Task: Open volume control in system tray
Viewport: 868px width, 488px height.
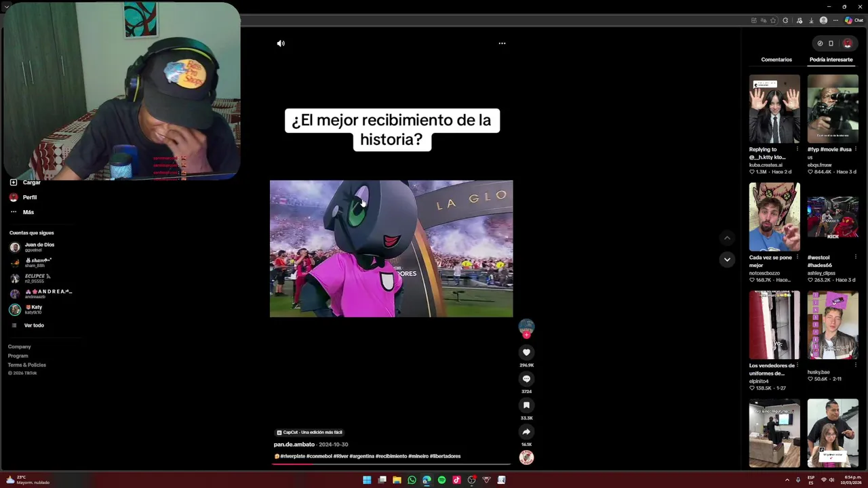Action: (x=832, y=480)
